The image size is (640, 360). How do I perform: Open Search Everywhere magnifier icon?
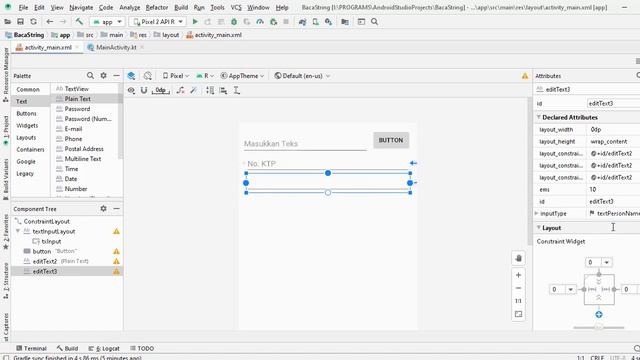pyautogui.click(x=374, y=22)
